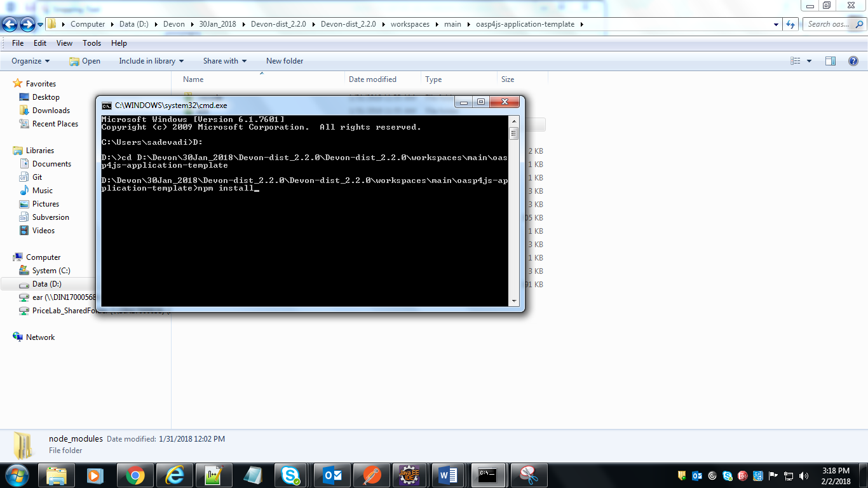868x488 pixels.
Task: Open the change view options arrow
Action: 809,61
